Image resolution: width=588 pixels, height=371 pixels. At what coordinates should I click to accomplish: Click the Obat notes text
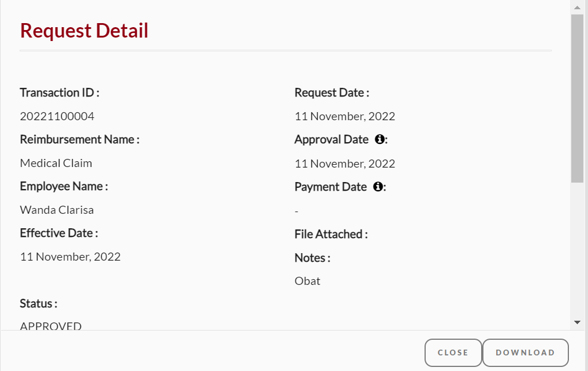[x=307, y=281]
